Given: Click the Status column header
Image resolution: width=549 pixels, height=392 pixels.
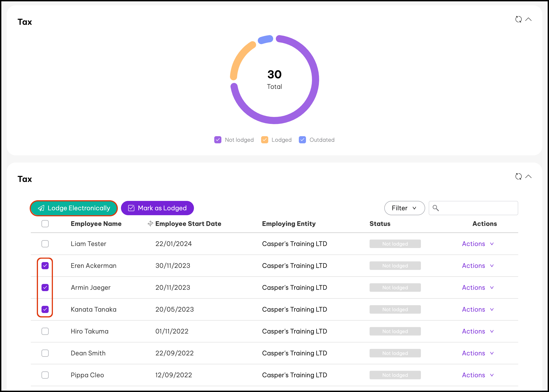Looking at the screenshot, I should coord(380,224).
